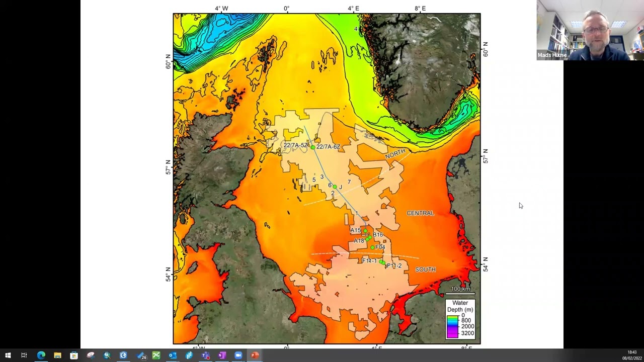Open Microsoft Teams from the taskbar
Viewport: 644px width, 362px height.
205,355
